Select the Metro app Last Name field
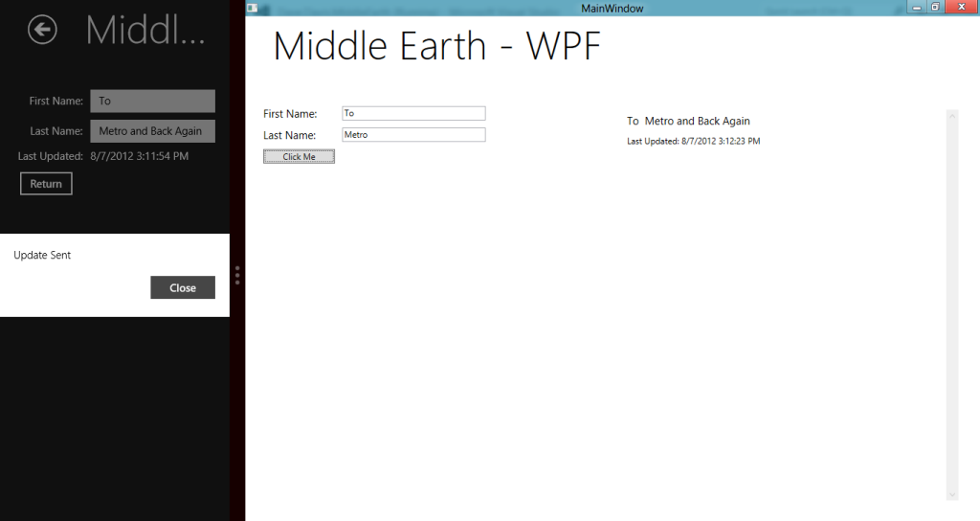This screenshot has width=980, height=521. 152,131
